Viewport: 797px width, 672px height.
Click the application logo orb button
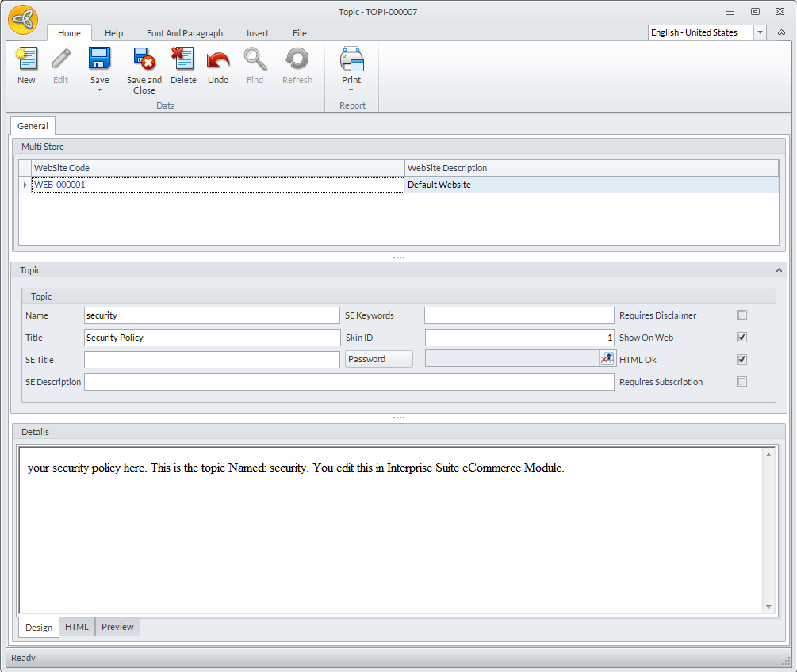23,20
